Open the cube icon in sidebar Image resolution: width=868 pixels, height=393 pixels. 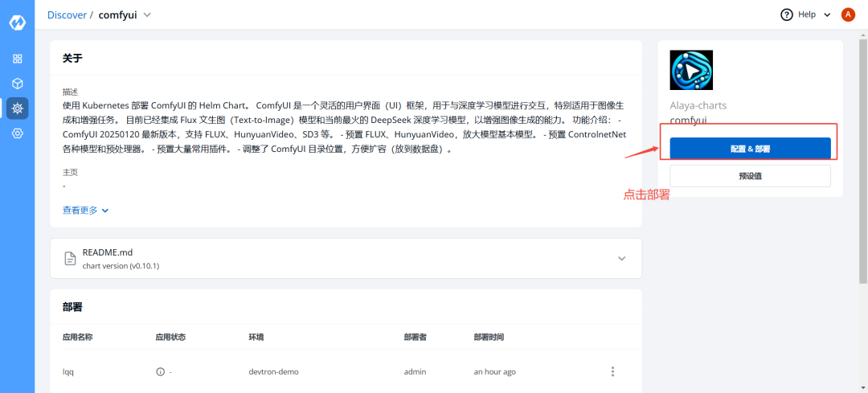tap(17, 84)
